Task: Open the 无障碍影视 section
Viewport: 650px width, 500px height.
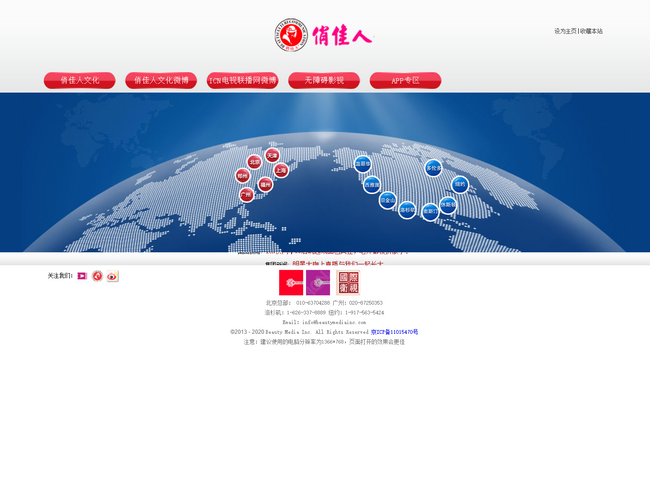Action: [324, 80]
